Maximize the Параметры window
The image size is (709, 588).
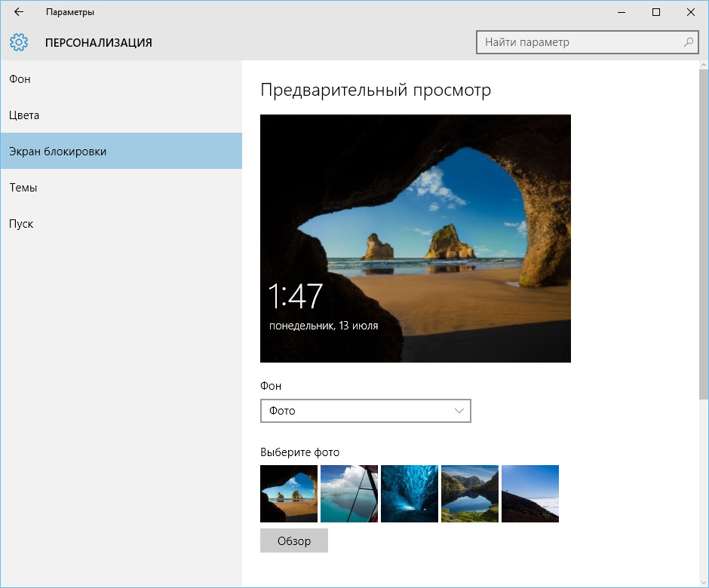point(656,12)
